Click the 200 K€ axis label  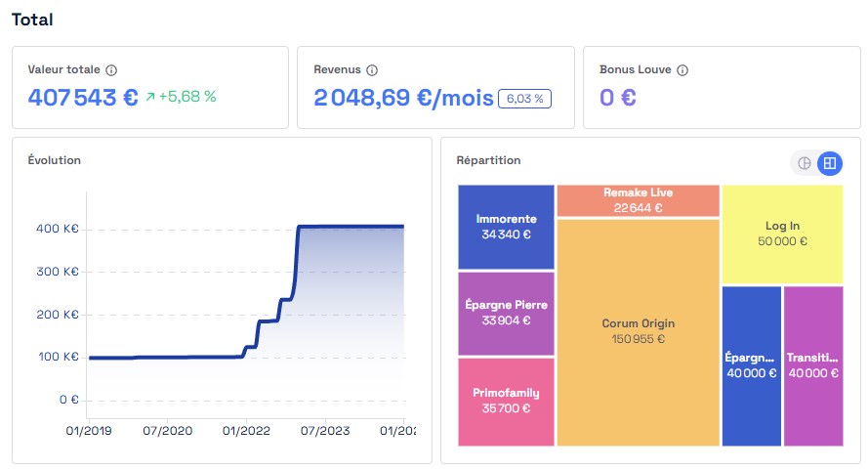[58, 315]
